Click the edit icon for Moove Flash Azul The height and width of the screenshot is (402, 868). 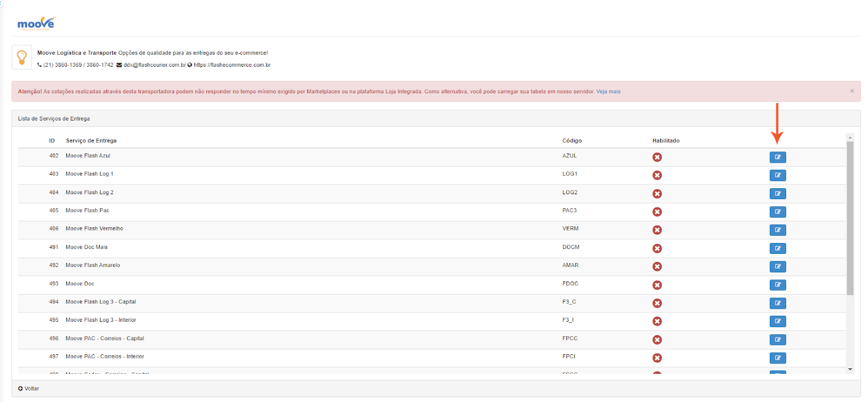pos(777,157)
